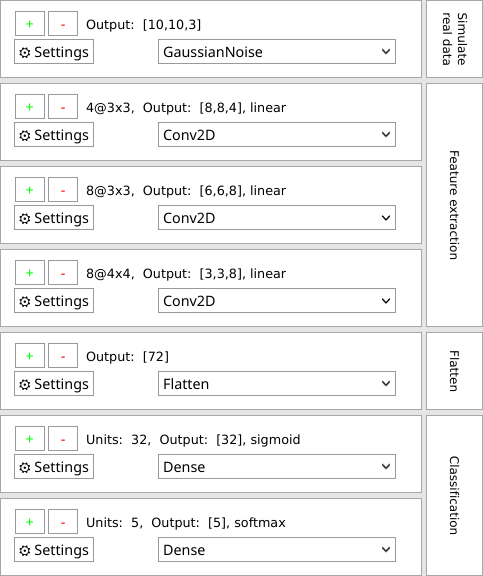Remove the 8@3x3 Conv2D layer

tap(63, 190)
